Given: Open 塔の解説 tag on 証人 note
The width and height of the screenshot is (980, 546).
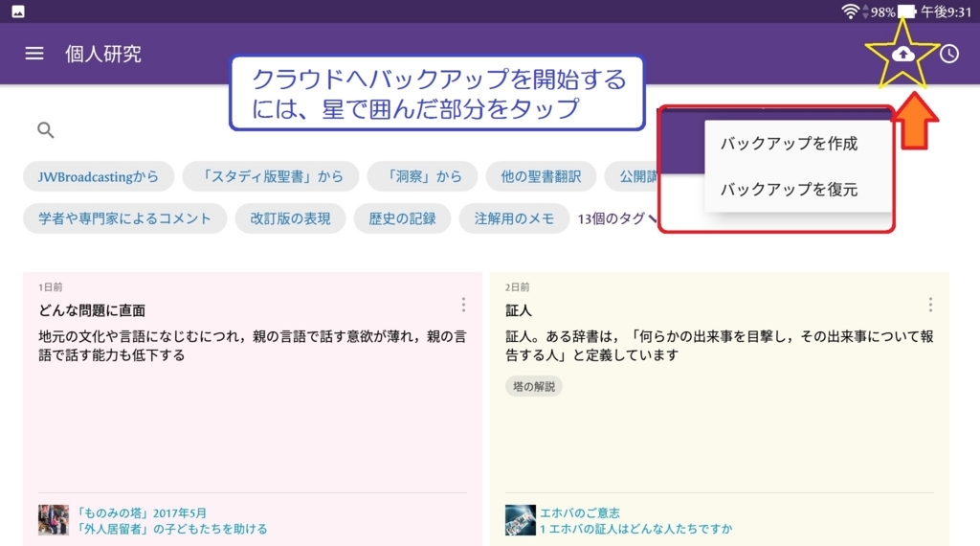Looking at the screenshot, I should 534,387.
